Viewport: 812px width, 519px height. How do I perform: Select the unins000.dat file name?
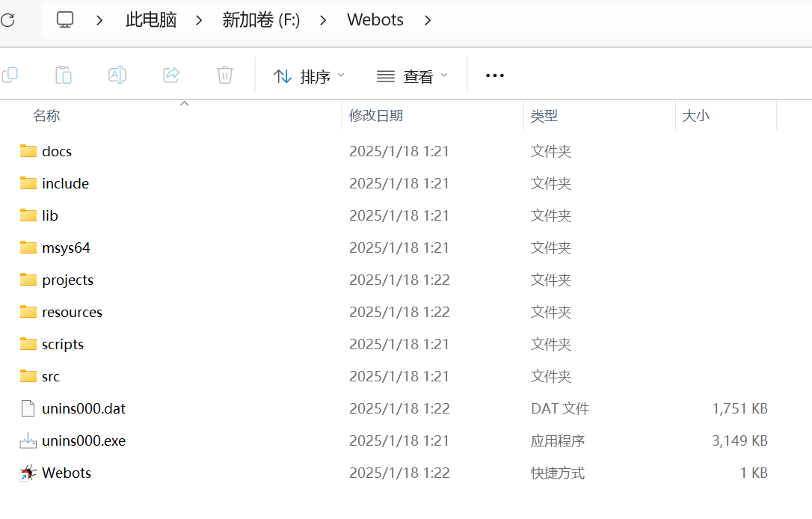pos(84,408)
